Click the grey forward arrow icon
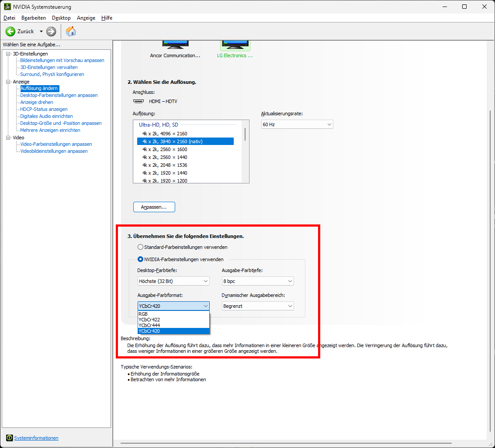The width and height of the screenshot is (495, 448). click(51, 31)
